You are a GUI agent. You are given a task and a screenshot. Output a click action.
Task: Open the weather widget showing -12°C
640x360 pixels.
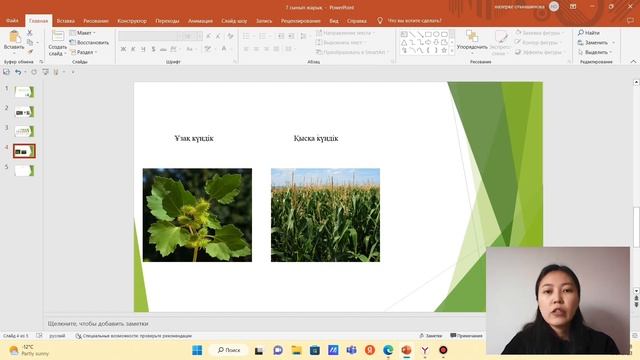[x=29, y=350]
